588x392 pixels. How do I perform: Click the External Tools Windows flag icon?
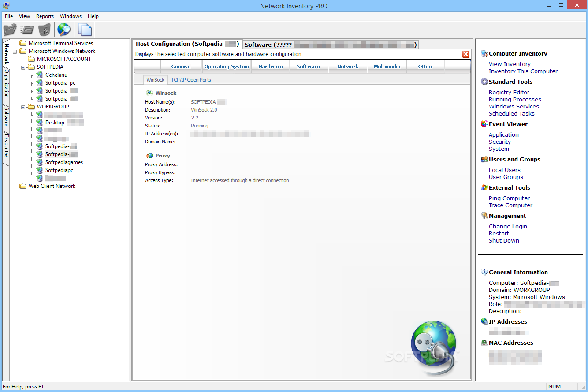tap(484, 187)
